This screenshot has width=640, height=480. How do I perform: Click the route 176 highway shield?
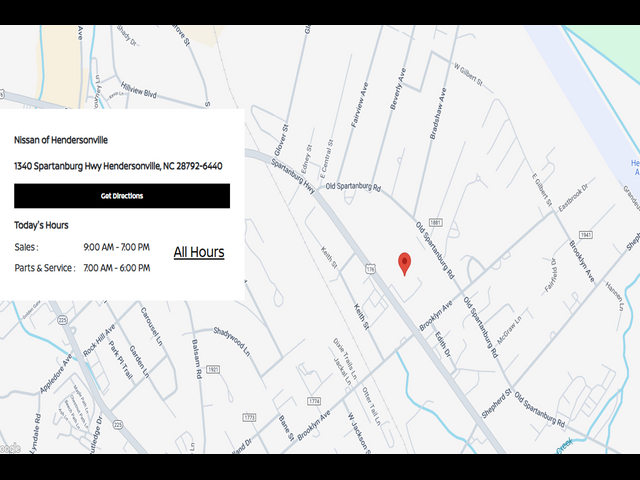click(x=370, y=269)
